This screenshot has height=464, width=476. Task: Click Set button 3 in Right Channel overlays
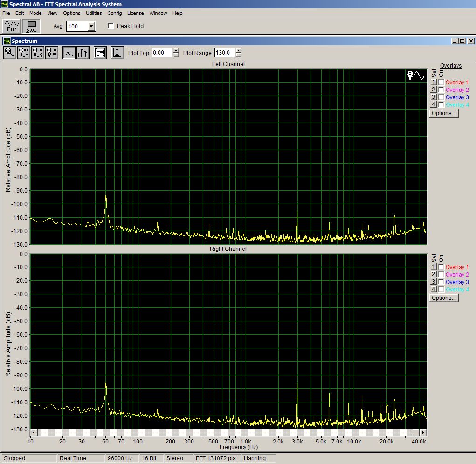434,282
